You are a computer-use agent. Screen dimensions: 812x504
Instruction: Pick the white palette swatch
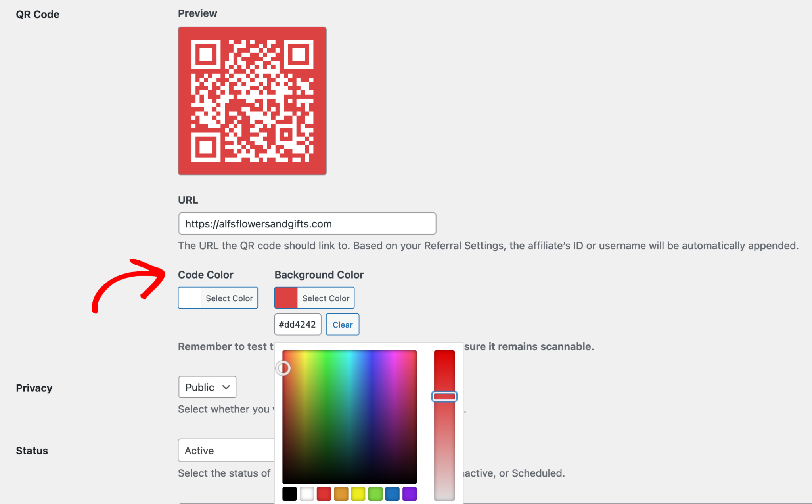tap(307, 494)
